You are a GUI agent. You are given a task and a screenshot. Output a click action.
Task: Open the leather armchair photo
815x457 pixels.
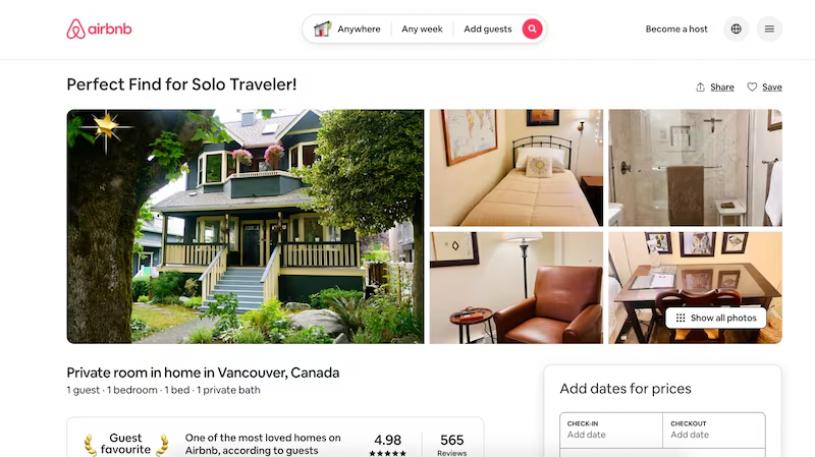(516, 288)
